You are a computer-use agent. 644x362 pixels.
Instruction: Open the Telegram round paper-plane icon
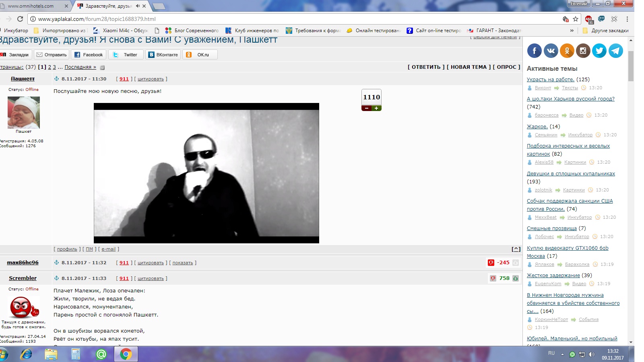tap(615, 51)
